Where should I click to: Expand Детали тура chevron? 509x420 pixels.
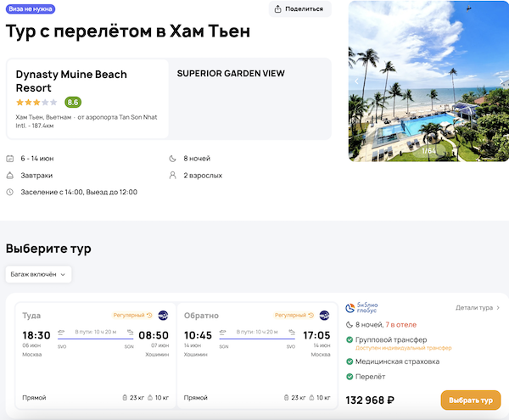[x=498, y=308]
